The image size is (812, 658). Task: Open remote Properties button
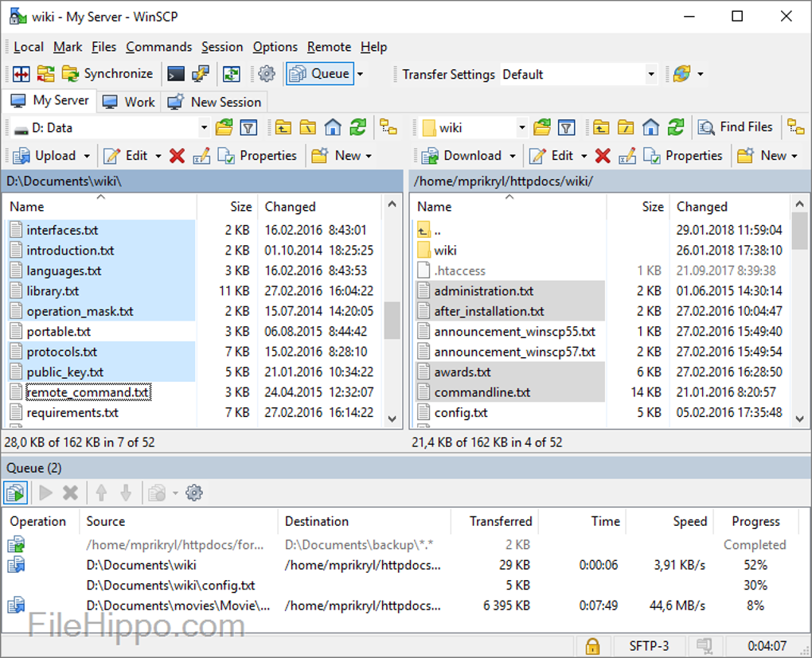click(x=682, y=156)
